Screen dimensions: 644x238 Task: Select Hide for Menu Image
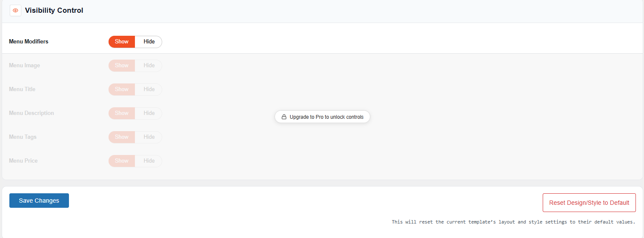click(x=149, y=66)
